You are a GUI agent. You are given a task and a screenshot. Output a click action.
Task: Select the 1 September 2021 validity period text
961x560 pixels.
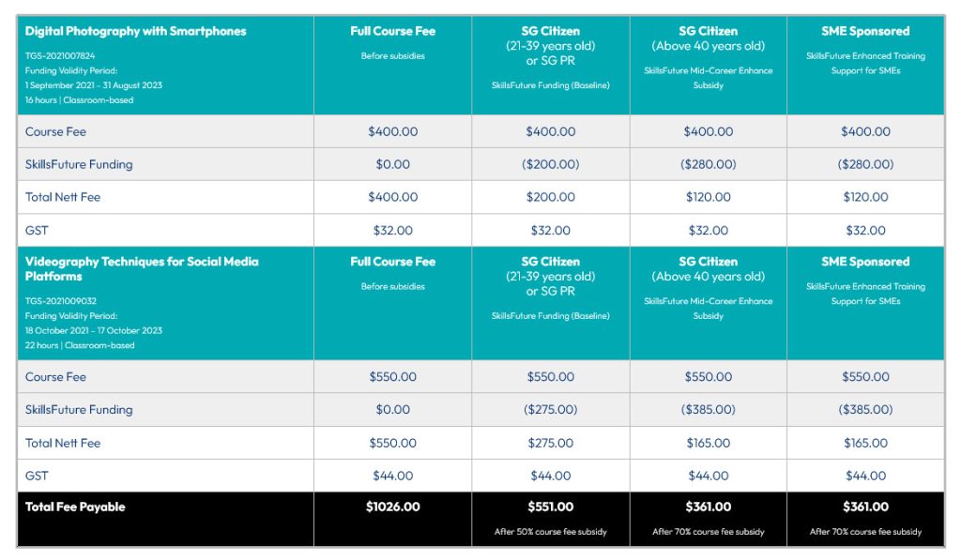(94, 85)
